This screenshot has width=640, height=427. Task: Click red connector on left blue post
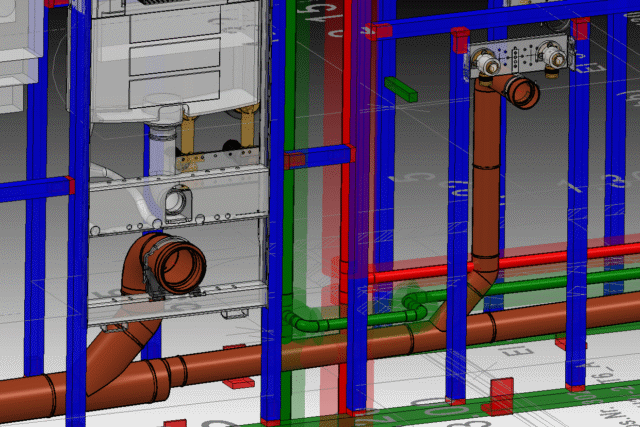coord(70,186)
